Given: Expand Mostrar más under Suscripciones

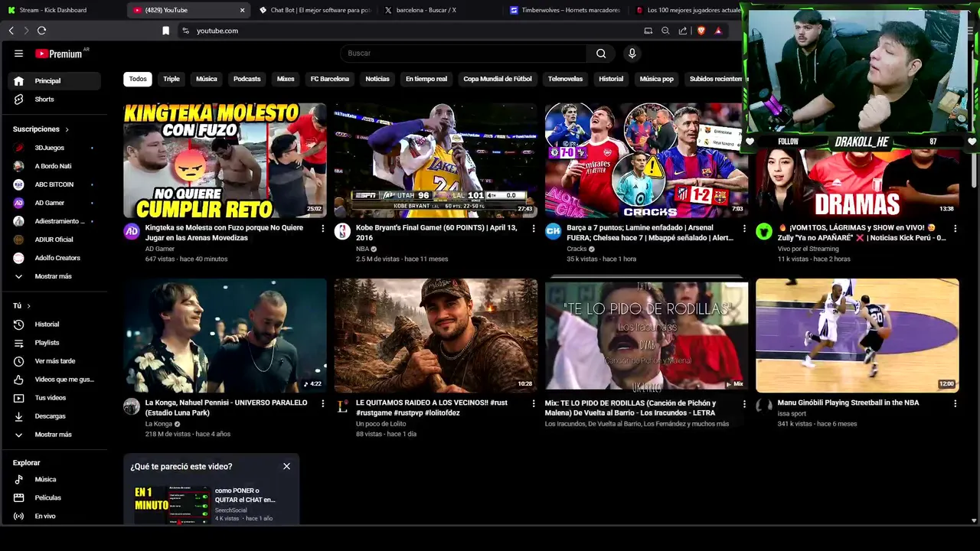Looking at the screenshot, I should tap(54, 276).
